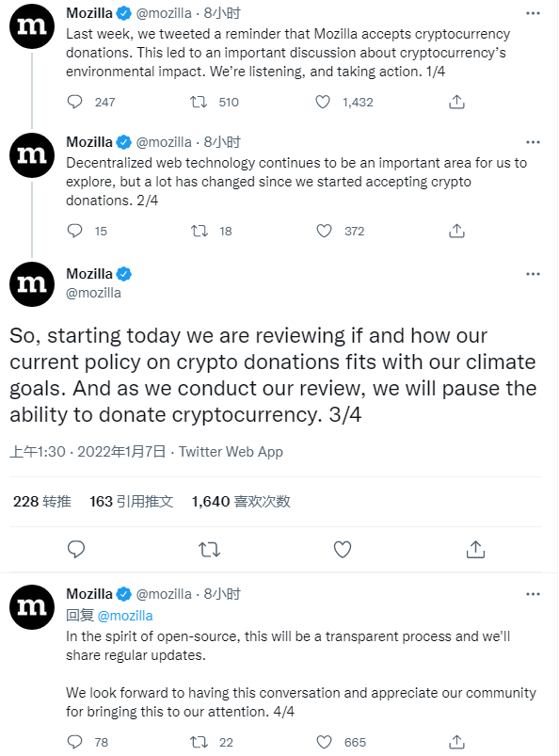Like the tweet with 1,432 likes
Screen dimensions: 559x756
[323, 102]
